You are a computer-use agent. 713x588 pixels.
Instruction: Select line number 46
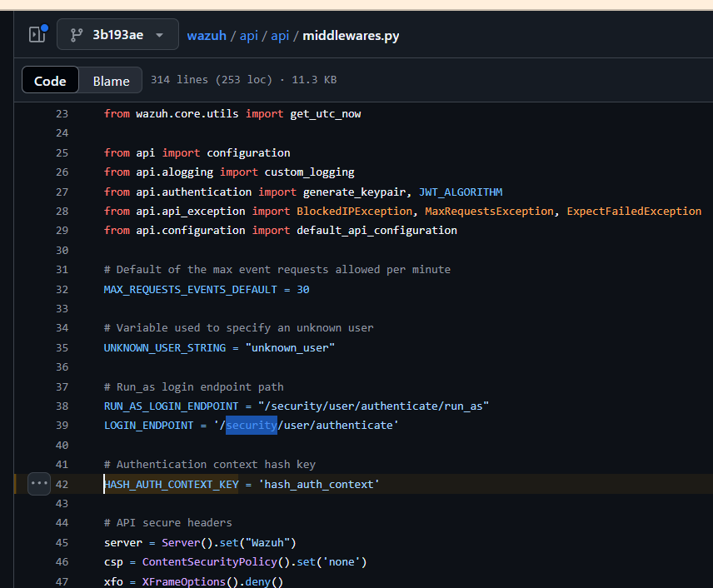point(62,561)
